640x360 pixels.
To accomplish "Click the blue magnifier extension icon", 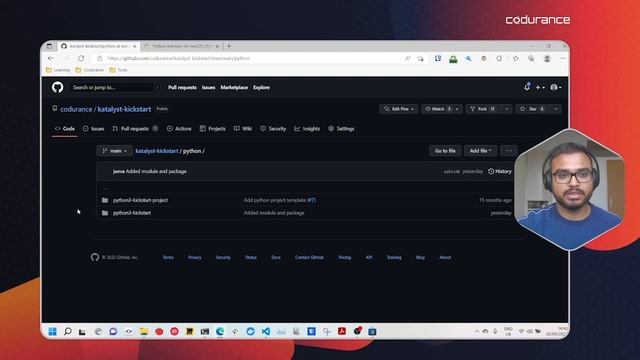I will pyautogui.click(x=469, y=59).
